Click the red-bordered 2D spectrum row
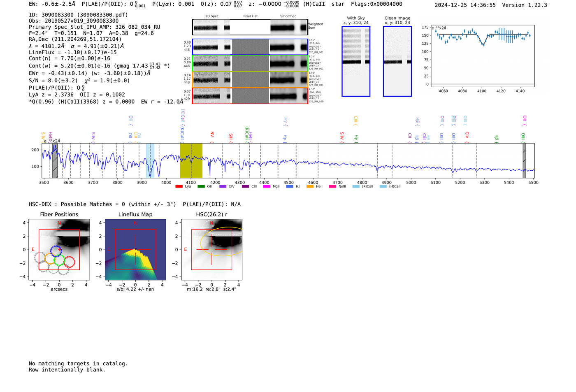The height and width of the screenshot is (392, 576). pyautogui.click(x=250, y=95)
